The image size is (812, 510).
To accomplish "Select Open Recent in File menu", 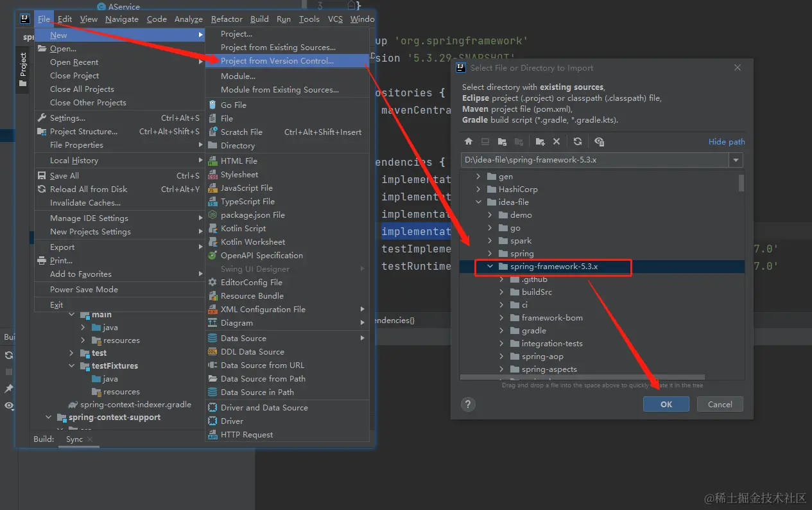I will [x=119, y=62].
